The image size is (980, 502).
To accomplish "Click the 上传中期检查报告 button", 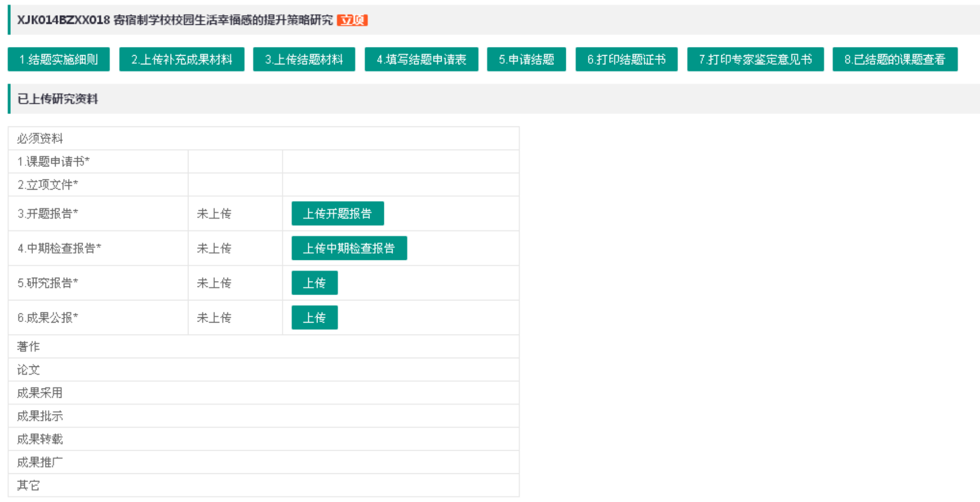I will click(349, 248).
